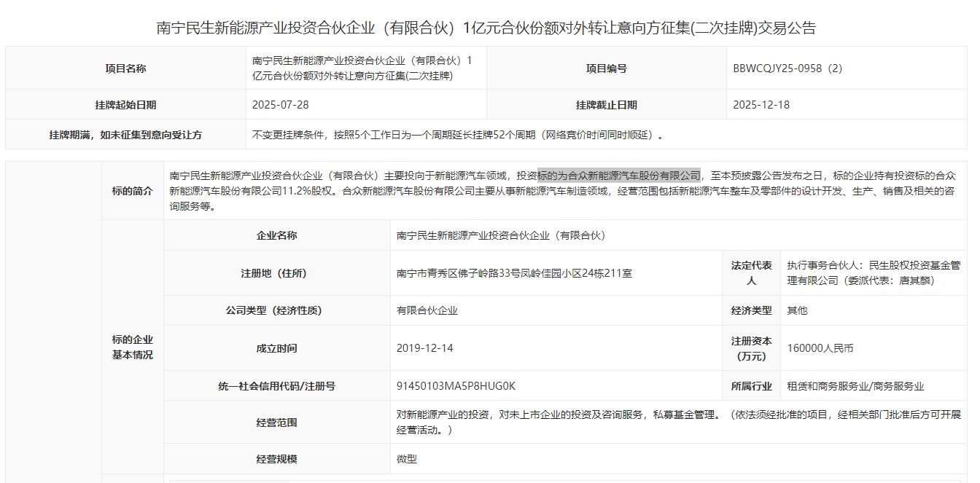Click highlighted text 标的为合众新能源汽车股份有限公司
Viewport: 980px width, 483px height.
(619, 175)
